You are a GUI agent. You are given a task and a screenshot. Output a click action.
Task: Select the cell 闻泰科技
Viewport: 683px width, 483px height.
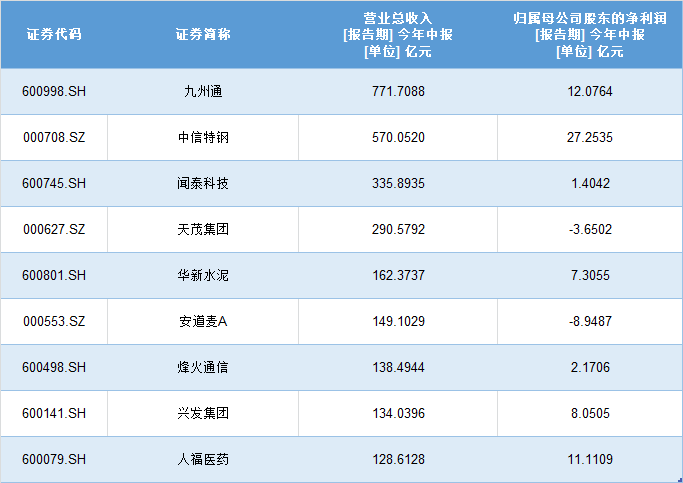click(203, 183)
